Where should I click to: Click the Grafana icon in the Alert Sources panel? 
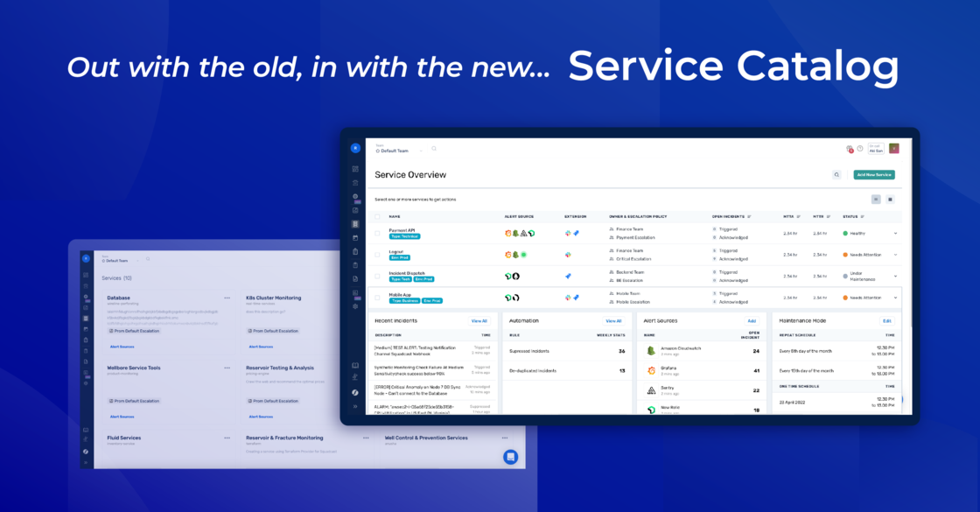click(x=651, y=371)
